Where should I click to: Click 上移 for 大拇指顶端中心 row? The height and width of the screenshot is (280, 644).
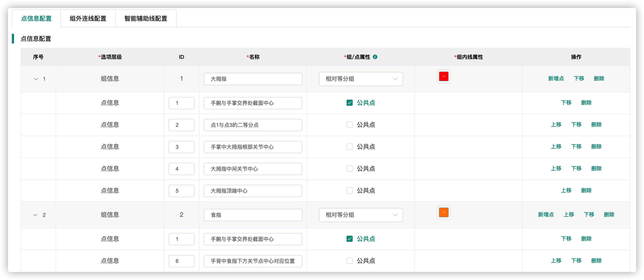click(566, 191)
